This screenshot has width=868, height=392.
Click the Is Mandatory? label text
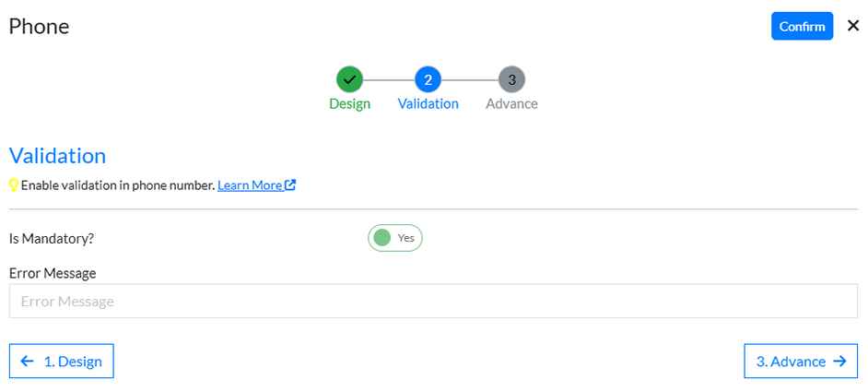pos(52,238)
